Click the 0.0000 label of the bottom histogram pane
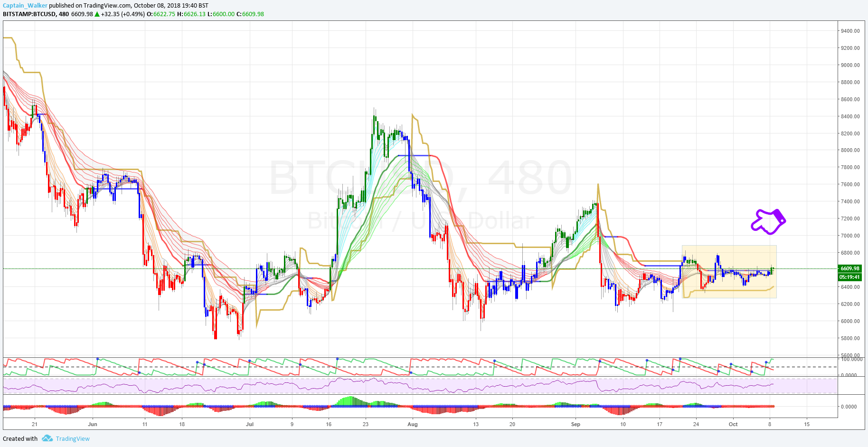Screen dimensions: 868x447 point(849,407)
